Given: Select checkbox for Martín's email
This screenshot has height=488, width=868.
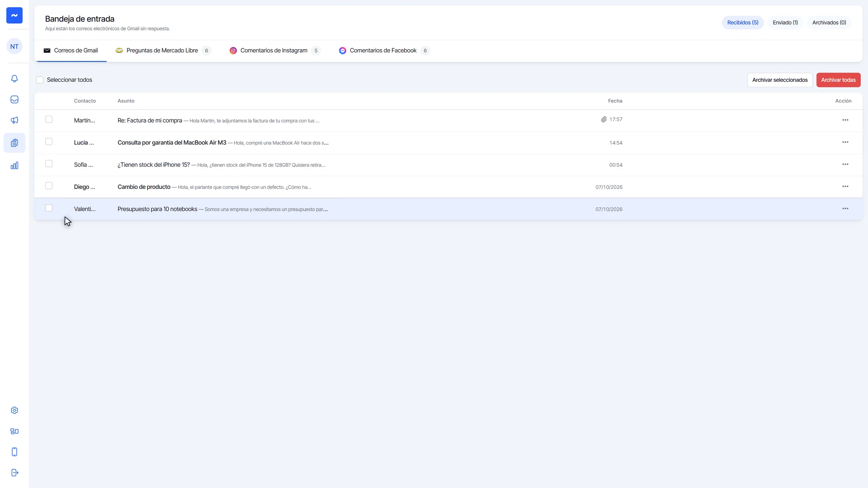Looking at the screenshot, I should point(49,119).
